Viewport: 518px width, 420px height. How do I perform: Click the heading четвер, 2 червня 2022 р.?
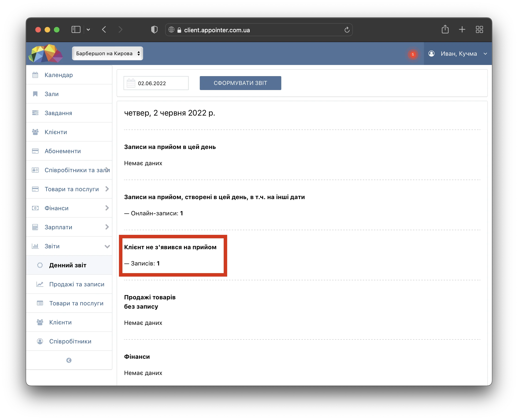[170, 113]
